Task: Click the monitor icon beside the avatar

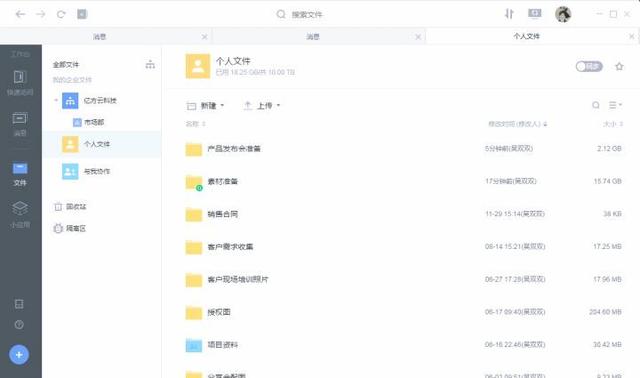Action: point(535,14)
